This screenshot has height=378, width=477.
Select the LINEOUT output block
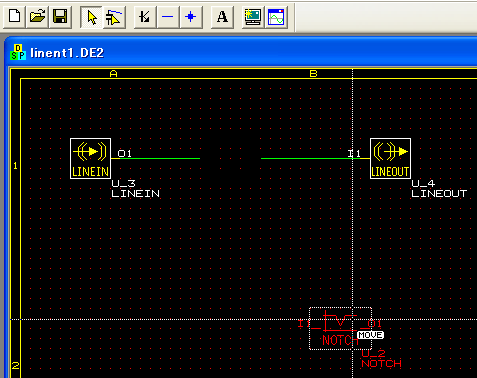point(390,159)
